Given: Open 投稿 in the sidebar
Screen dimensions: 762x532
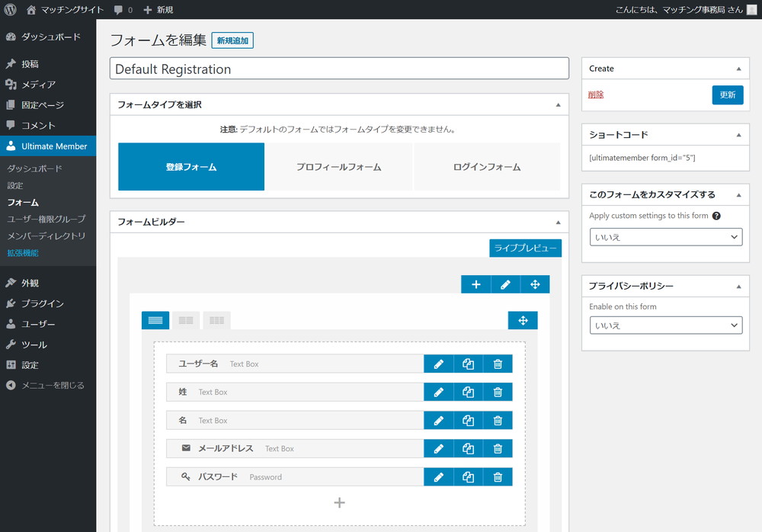Looking at the screenshot, I should click(48, 64).
